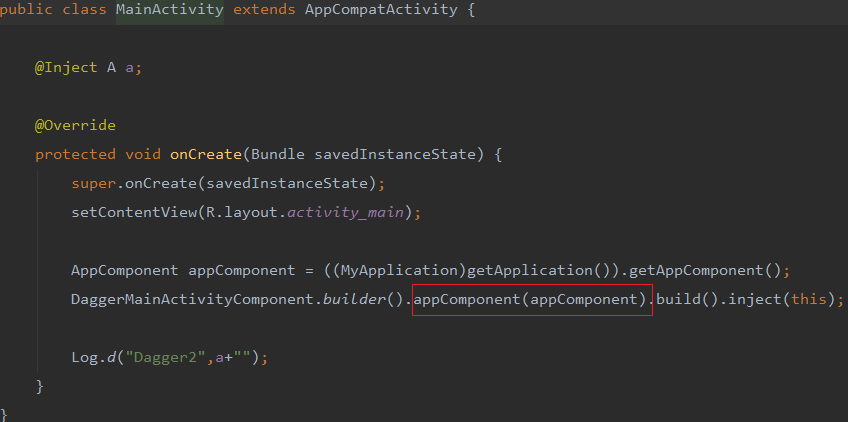Click AppCompatActivity in the class declaration
848x422 pixels.
[381, 10]
